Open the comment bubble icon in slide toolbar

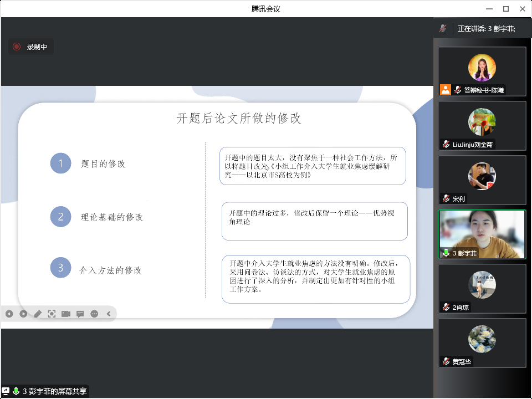click(80, 314)
